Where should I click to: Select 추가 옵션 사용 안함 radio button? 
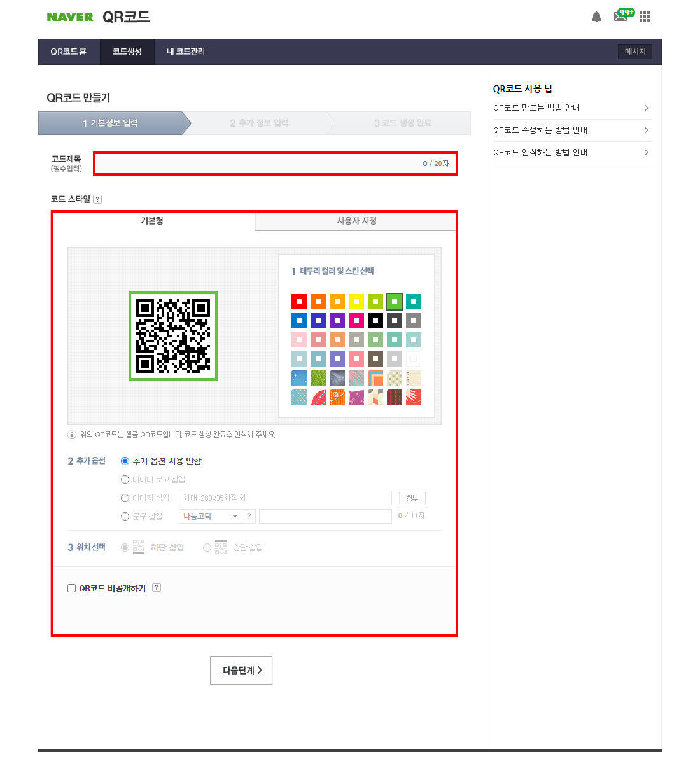click(x=125, y=461)
